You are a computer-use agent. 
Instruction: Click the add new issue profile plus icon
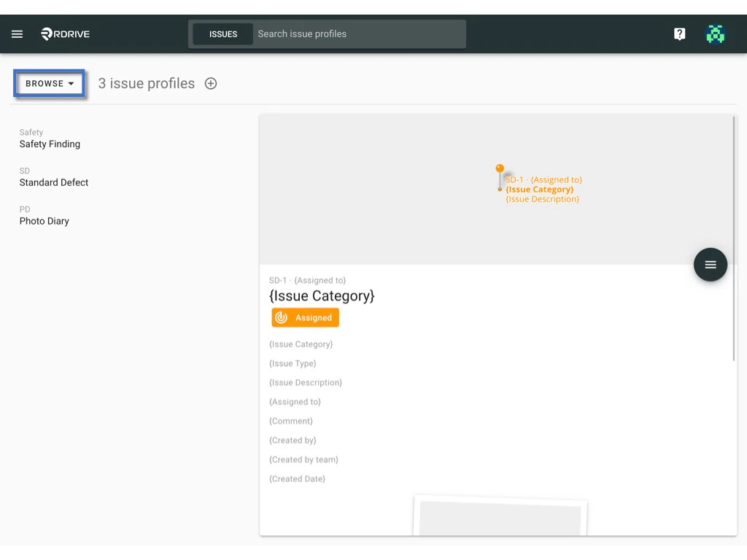click(x=210, y=83)
